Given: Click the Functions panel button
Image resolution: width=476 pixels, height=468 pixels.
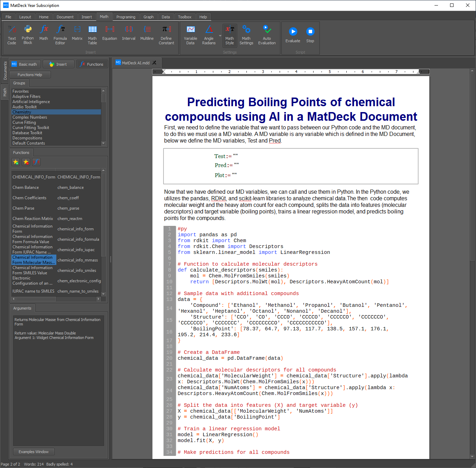Looking at the screenshot, I should coord(92,64).
